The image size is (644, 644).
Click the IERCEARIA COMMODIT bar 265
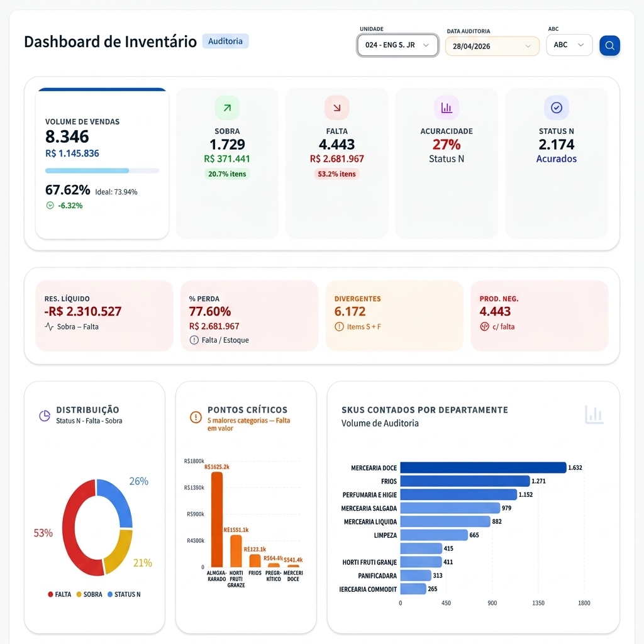click(x=414, y=589)
